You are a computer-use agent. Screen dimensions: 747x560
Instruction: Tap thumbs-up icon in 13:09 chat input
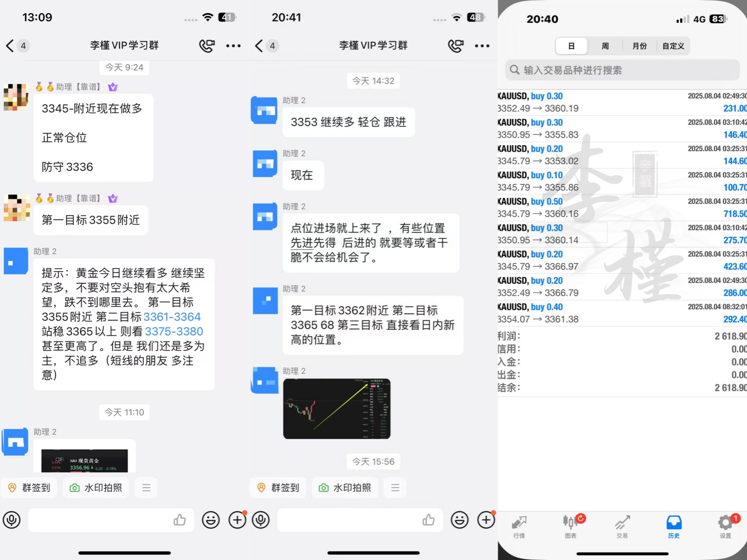(x=180, y=519)
